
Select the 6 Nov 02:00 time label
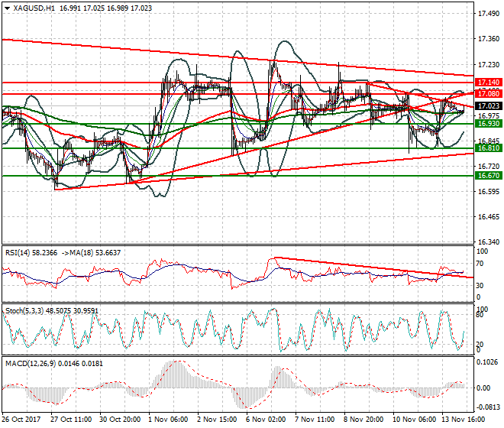pyautogui.click(x=266, y=420)
